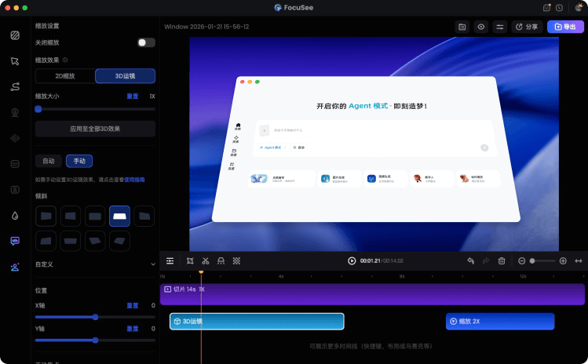The width and height of the screenshot is (588, 364).
Task: Delete selected clip with trash icon
Action: click(502, 261)
